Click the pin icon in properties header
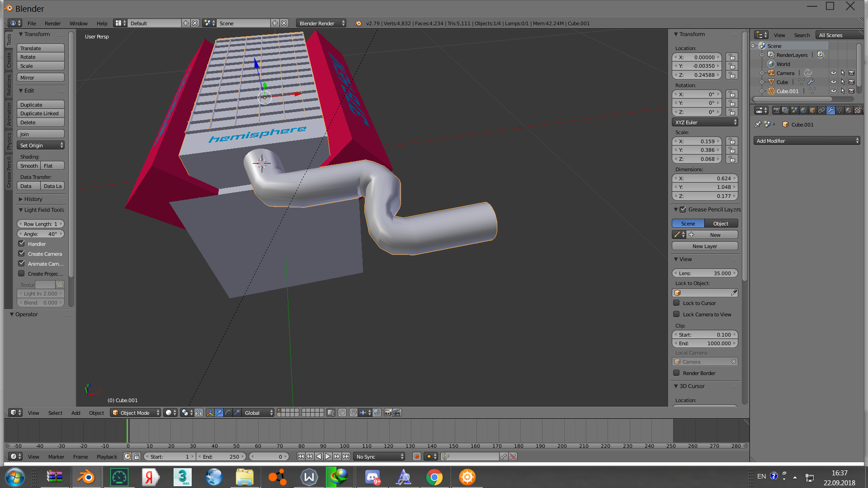The width and height of the screenshot is (868, 488). click(x=758, y=124)
